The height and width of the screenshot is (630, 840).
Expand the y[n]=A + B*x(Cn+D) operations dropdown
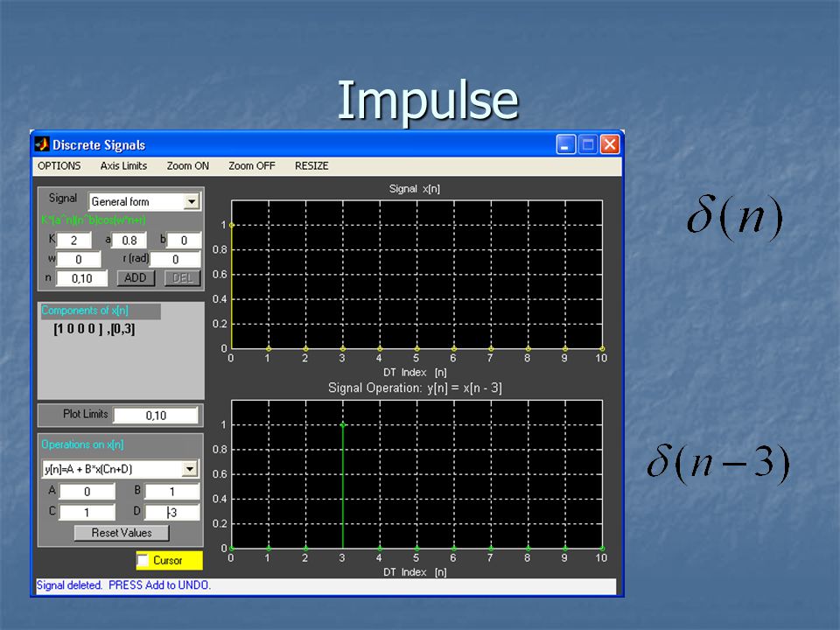[121, 469]
